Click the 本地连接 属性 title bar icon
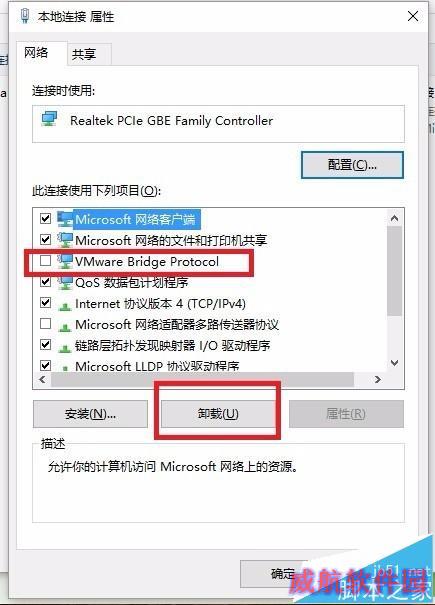Viewport: 435px width, 605px height. (x=25, y=16)
